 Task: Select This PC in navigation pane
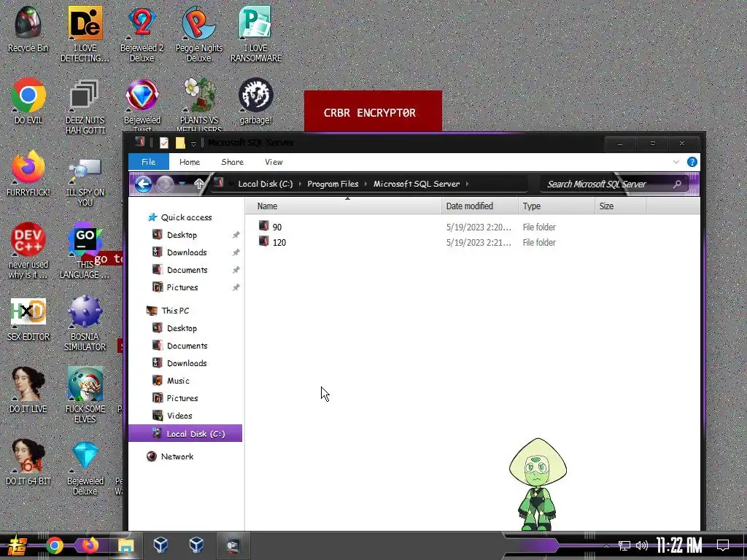pos(175,311)
